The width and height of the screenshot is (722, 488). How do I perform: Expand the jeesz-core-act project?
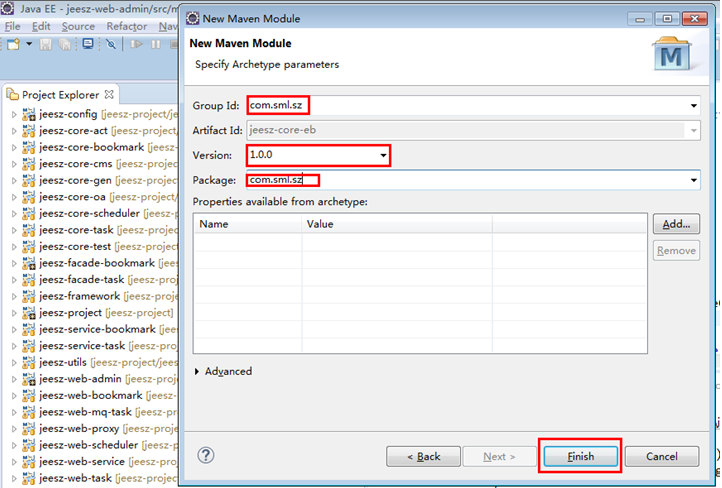click(14, 131)
